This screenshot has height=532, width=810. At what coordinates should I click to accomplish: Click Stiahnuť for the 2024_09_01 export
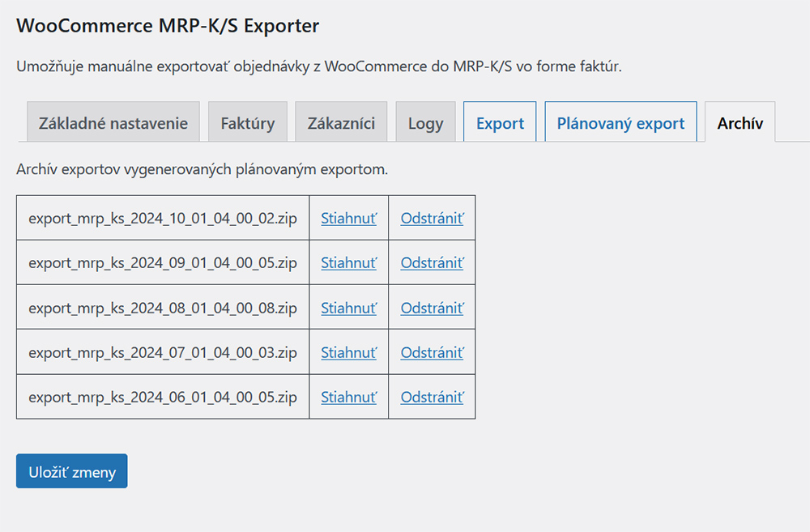(348, 263)
